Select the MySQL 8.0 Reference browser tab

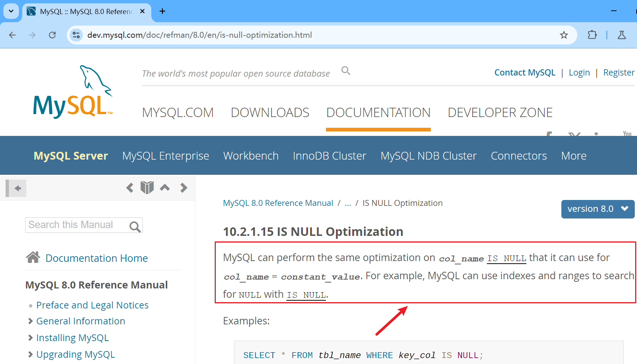click(x=87, y=12)
